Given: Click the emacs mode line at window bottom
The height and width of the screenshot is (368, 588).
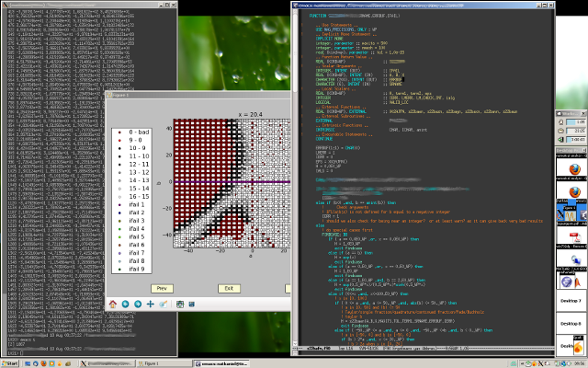Looking at the screenshot, I should point(424,349).
